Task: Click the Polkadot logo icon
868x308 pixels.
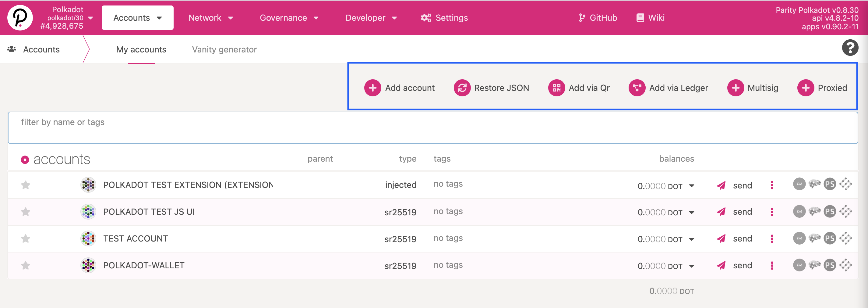Action: pyautogui.click(x=20, y=18)
